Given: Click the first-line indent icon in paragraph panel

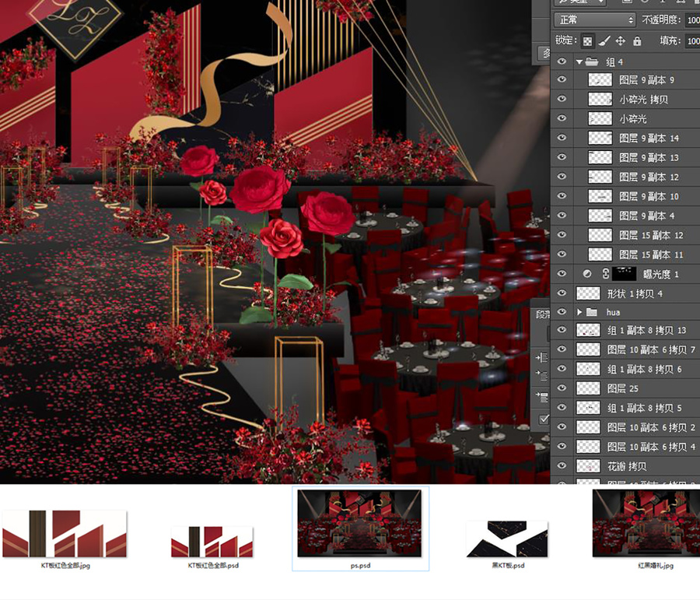Looking at the screenshot, I should coord(542,375).
